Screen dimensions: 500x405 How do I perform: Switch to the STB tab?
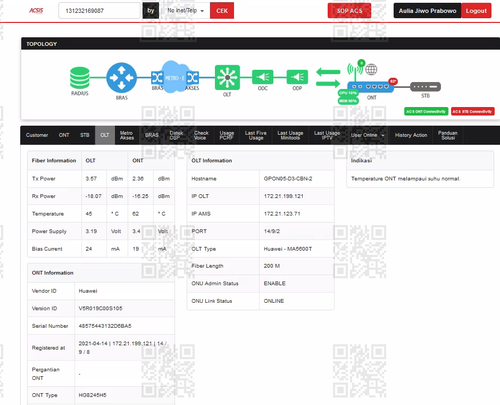point(85,135)
